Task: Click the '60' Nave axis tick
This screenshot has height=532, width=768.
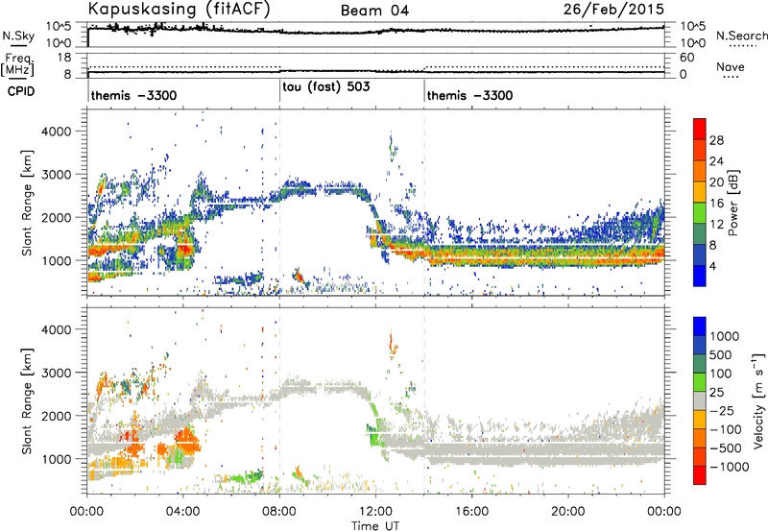Action: tap(687, 58)
